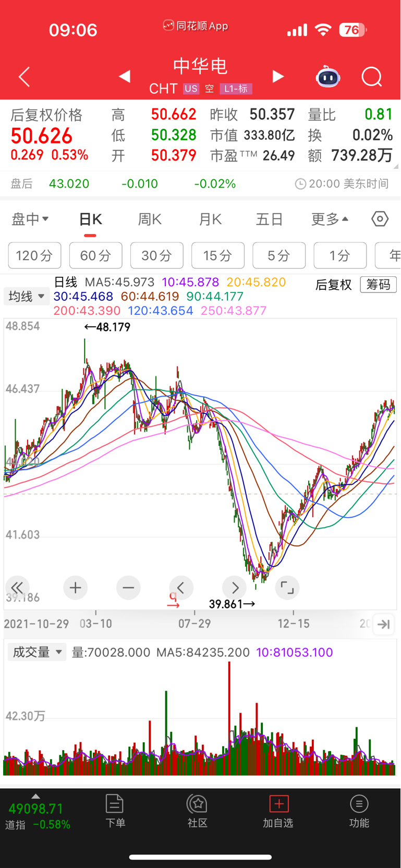Image resolution: width=401 pixels, height=868 pixels.
Task: Switch to 五日 tab
Action: (269, 219)
